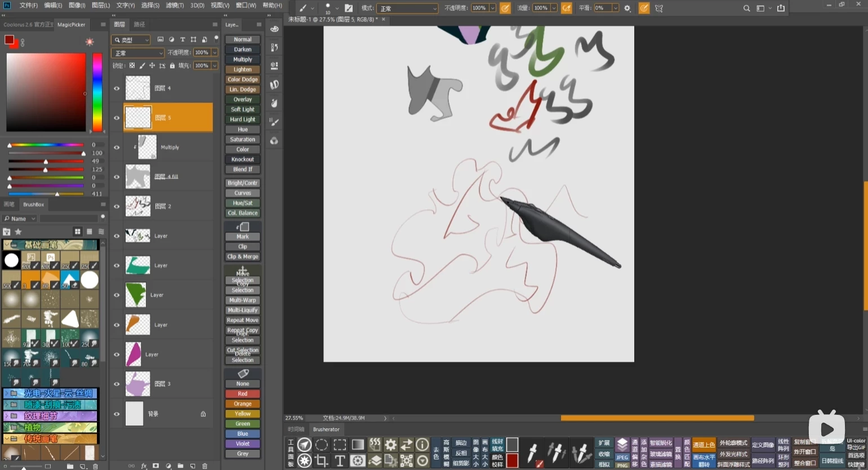Lock transparent pixels icon
This screenshot has width=868, height=470.
pos(132,65)
